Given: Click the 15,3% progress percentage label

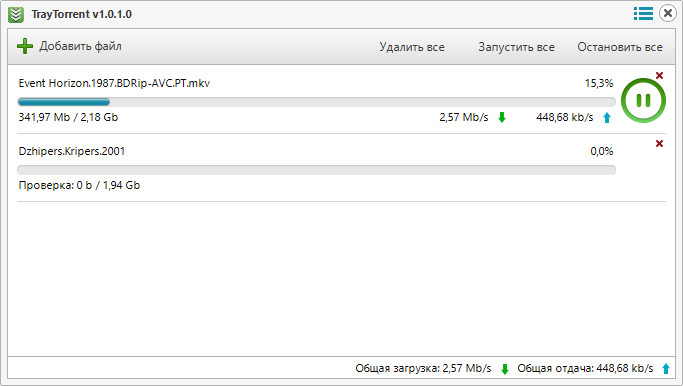Looking at the screenshot, I should point(599,83).
